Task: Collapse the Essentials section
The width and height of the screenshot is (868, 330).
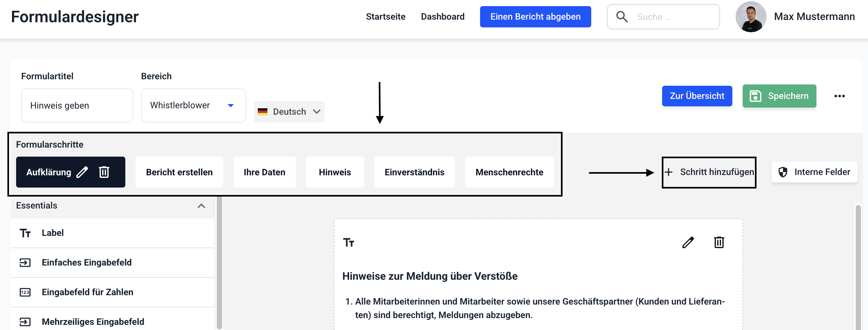Action: pyautogui.click(x=201, y=206)
